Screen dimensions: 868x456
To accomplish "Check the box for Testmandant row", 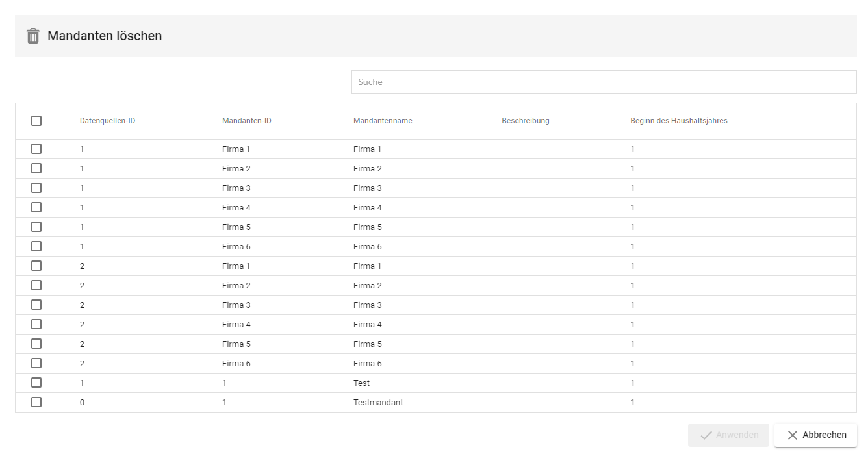I will 36,402.
